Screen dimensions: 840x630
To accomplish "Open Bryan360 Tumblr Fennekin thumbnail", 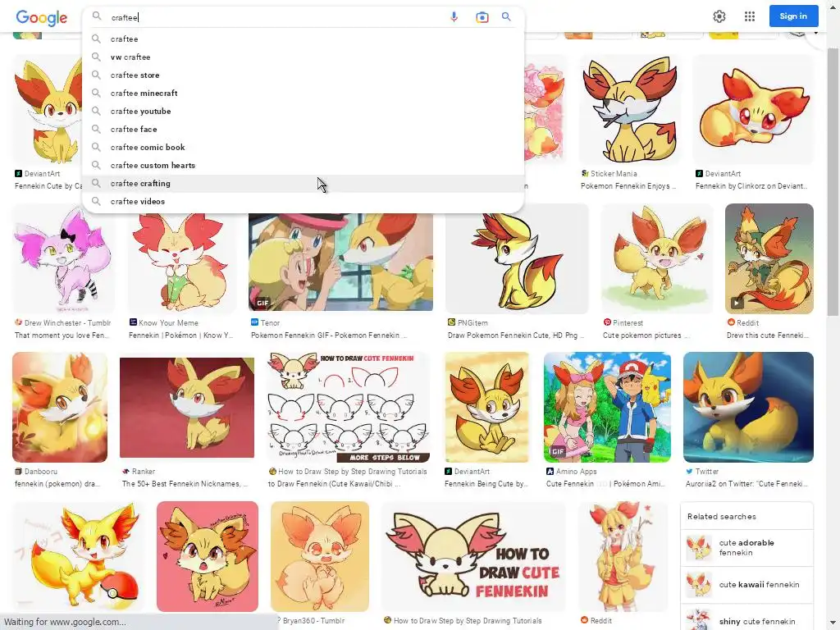I will [320, 557].
